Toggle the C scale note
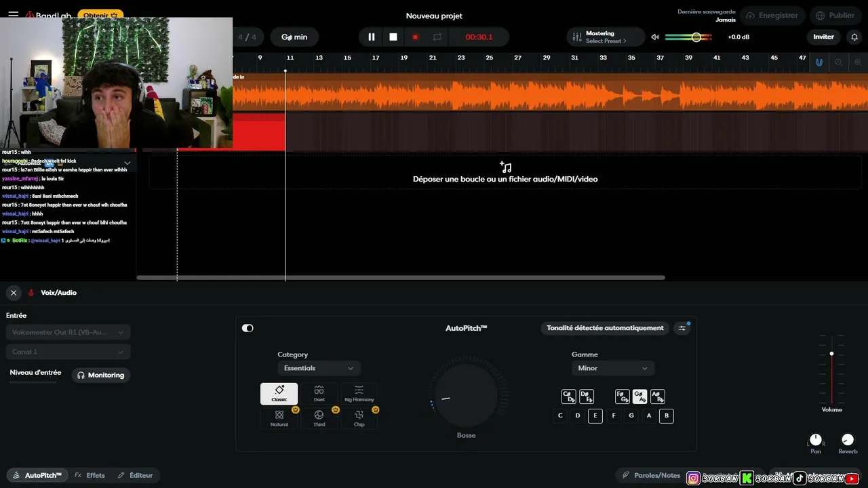The height and width of the screenshot is (488, 868). [x=560, y=415]
